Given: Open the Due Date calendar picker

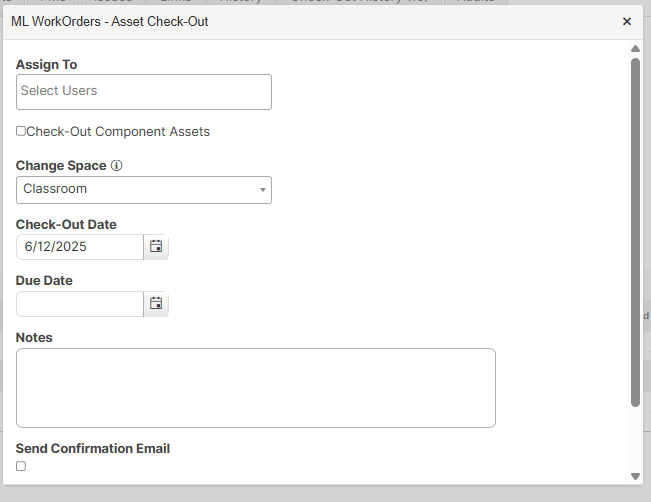Looking at the screenshot, I should pyautogui.click(x=156, y=304).
